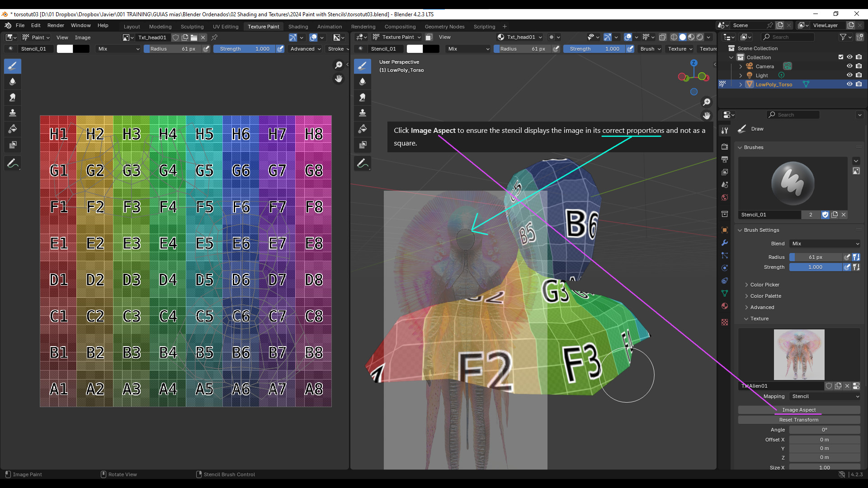Image resolution: width=868 pixels, height=488 pixels.
Task: Toggle strength unified setting in Brush Settings
Action: (x=856, y=267)
